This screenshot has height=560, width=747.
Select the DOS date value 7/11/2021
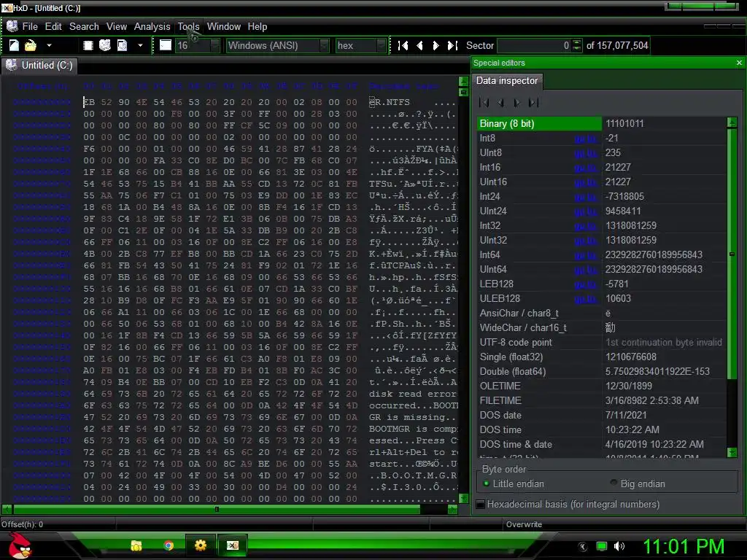coord(626,415)
